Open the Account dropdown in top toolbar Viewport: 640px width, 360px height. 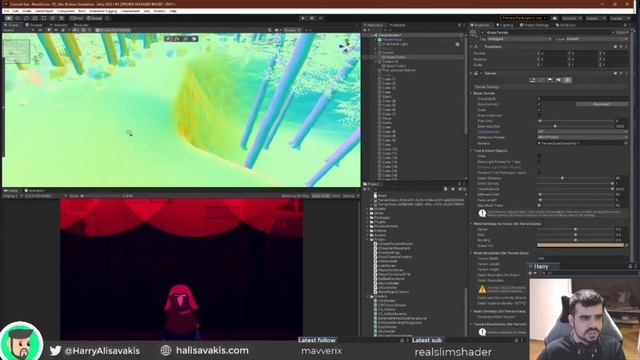(571, 18)
